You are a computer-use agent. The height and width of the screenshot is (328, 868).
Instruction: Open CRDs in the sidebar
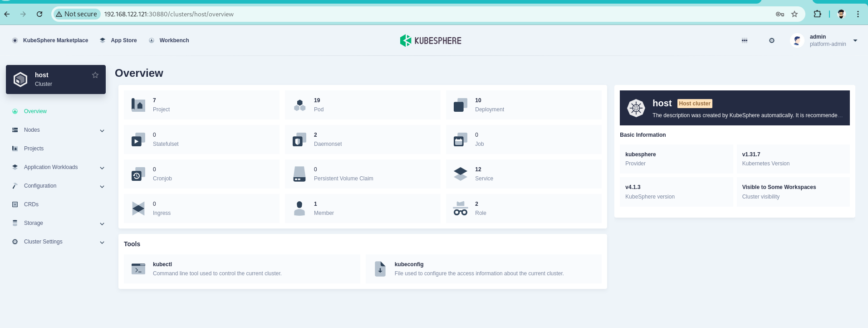coord(31,204)
